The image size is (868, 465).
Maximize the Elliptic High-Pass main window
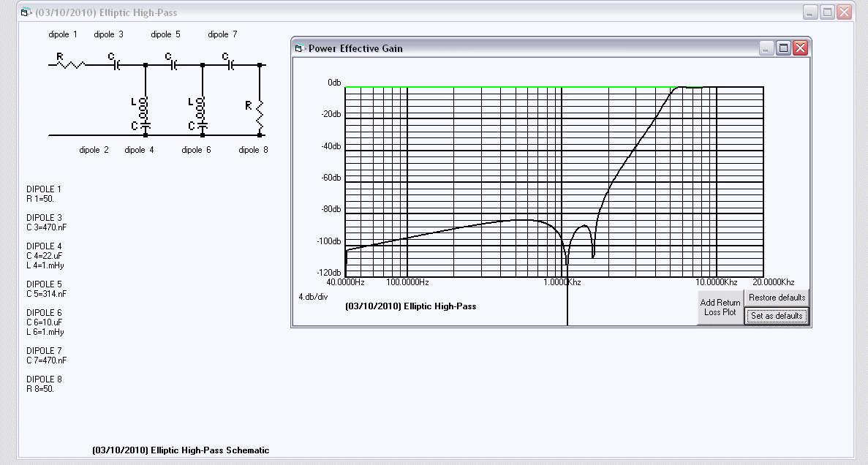tap(827, 12)
